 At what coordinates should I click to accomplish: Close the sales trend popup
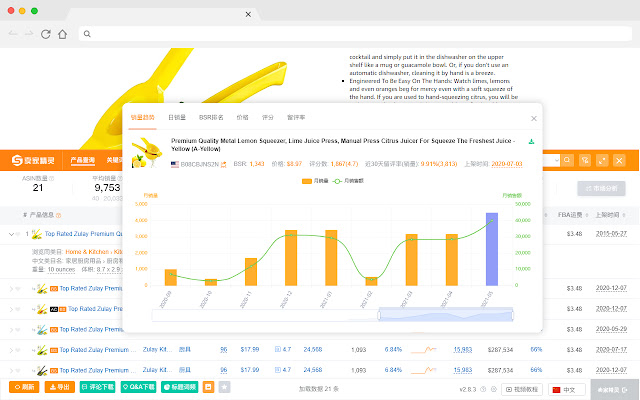pyautogui.click(x=533, y=118)
